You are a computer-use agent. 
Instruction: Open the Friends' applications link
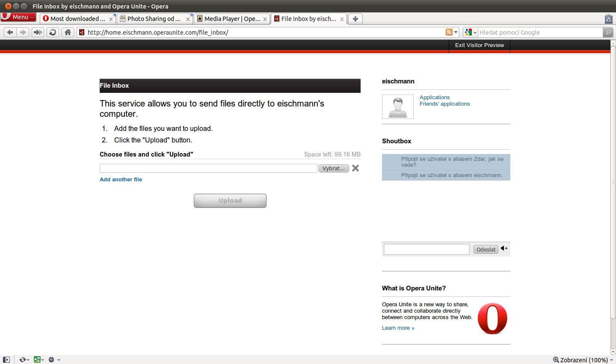tap(444, 104)
